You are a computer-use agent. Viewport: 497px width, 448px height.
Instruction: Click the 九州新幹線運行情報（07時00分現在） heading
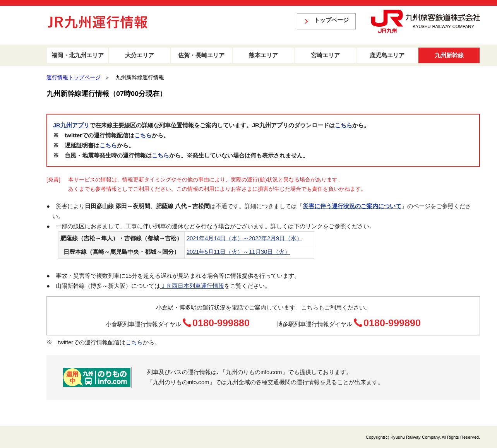tap(106, 94)
